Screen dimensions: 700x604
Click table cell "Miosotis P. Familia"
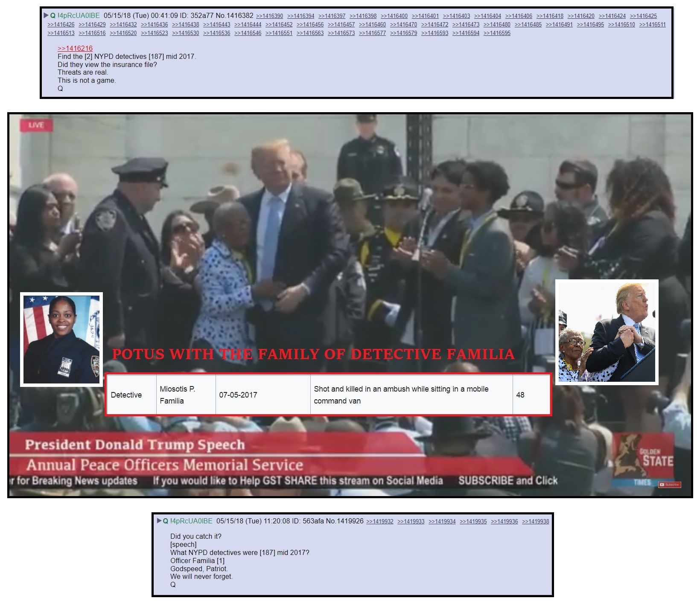[186, 395]
